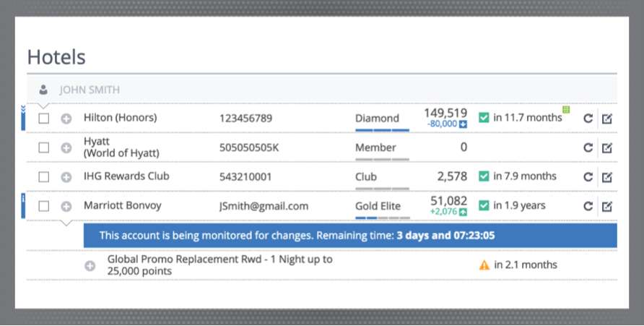Refresh the Hilton (Honors) account

tap(588, 119)
